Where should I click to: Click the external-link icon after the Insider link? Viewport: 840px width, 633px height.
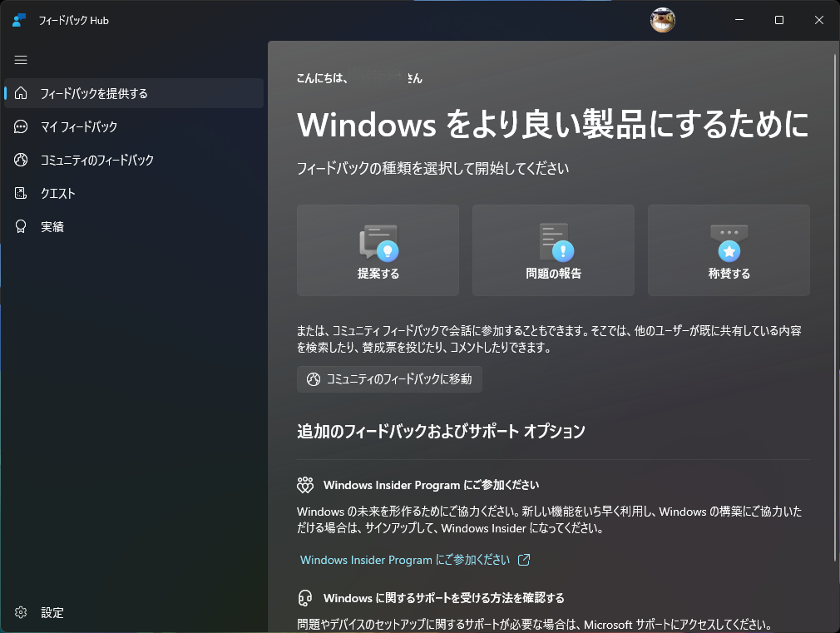(x=523, y=560)
